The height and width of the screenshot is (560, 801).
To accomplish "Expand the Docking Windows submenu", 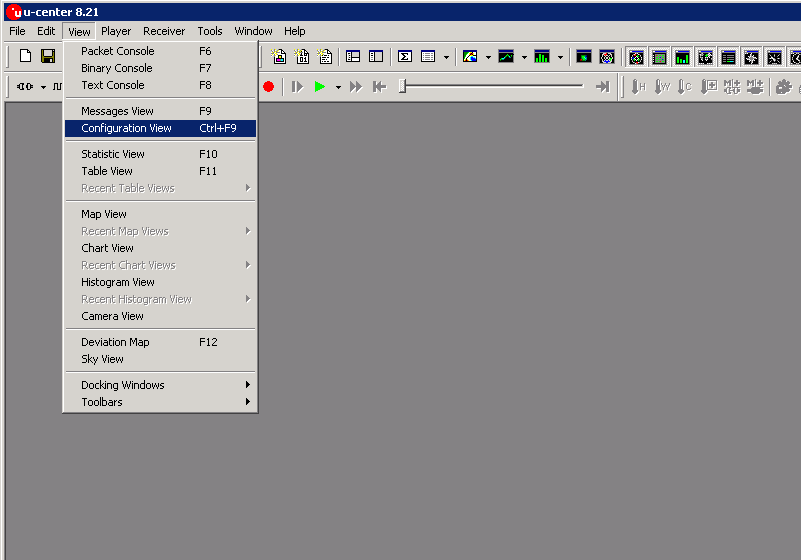I will [160, 385].
